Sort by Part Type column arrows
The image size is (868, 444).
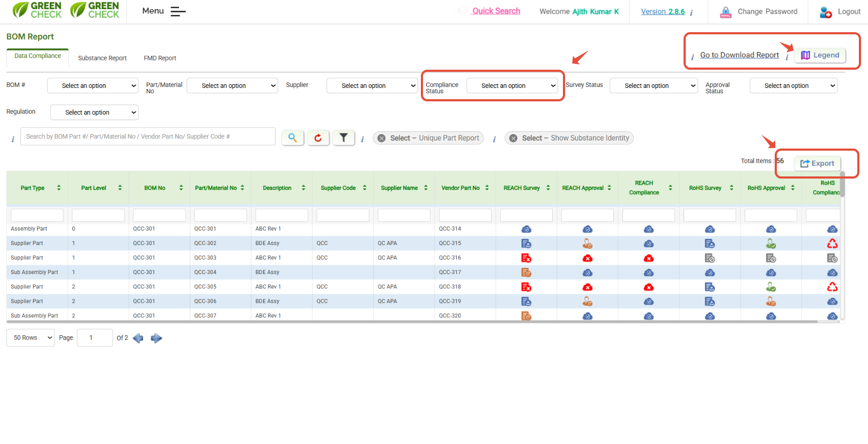59,188
